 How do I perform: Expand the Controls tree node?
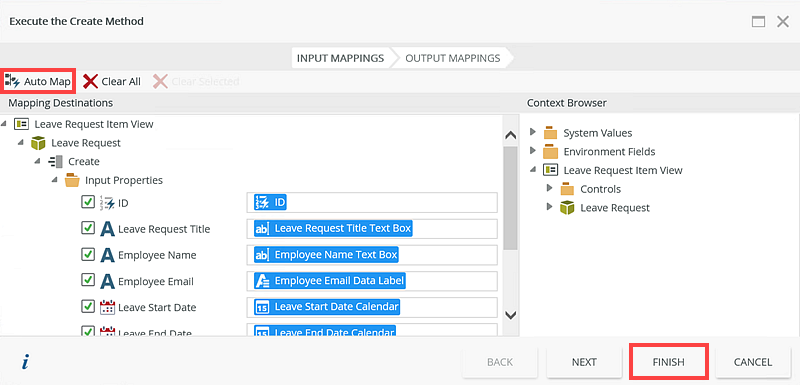coord(549,188)
